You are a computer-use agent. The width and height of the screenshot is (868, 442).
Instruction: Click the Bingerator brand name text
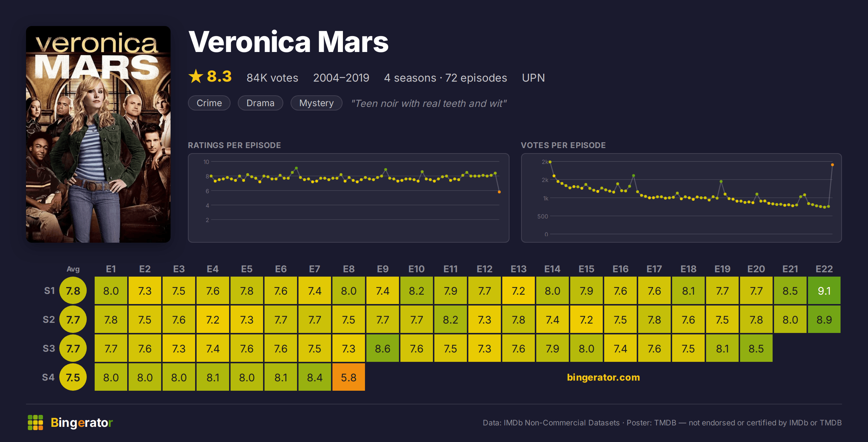coord(82,422)
